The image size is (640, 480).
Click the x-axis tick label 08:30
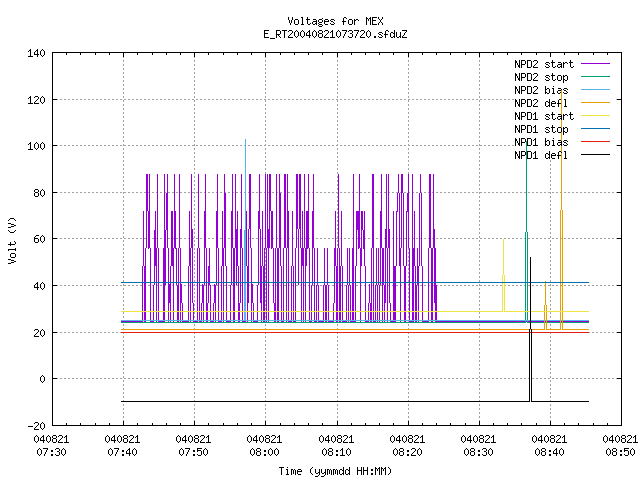click(478, 452)
